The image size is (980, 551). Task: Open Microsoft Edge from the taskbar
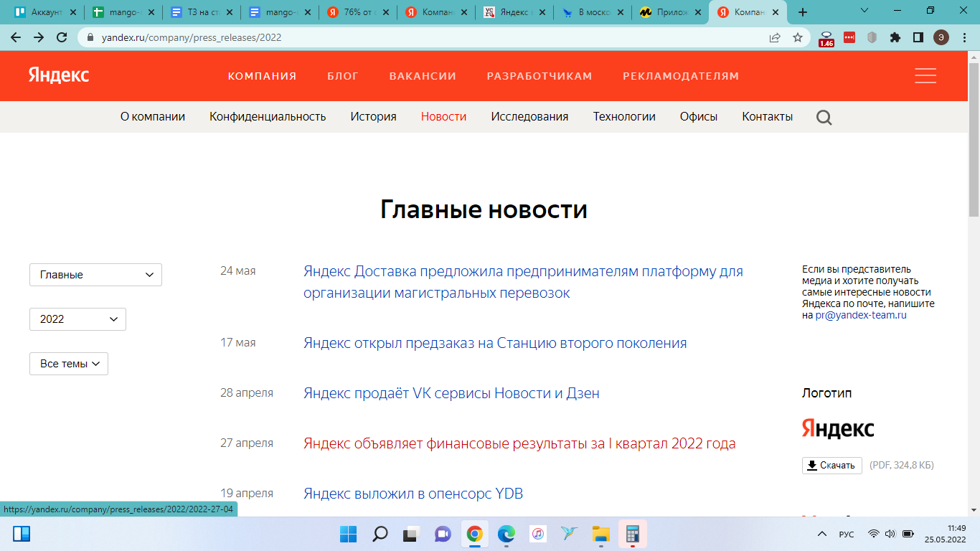point(506,534)
